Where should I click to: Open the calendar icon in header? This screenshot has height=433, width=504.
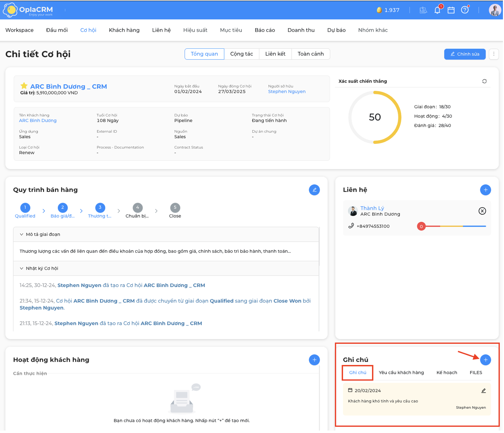pos(451,10)
